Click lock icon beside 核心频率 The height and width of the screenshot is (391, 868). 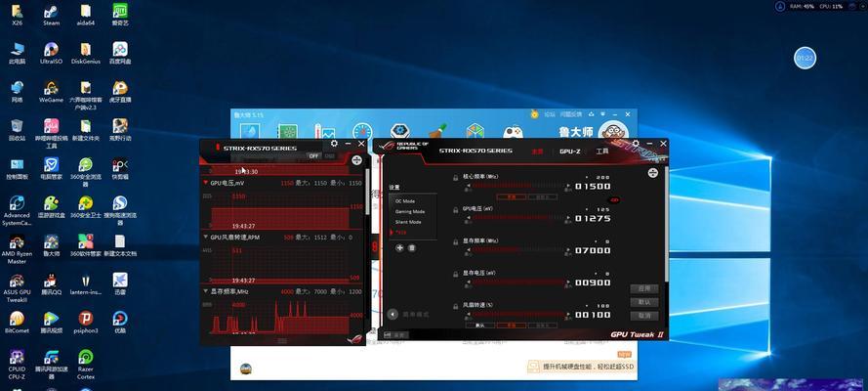(x=456, y=178)
